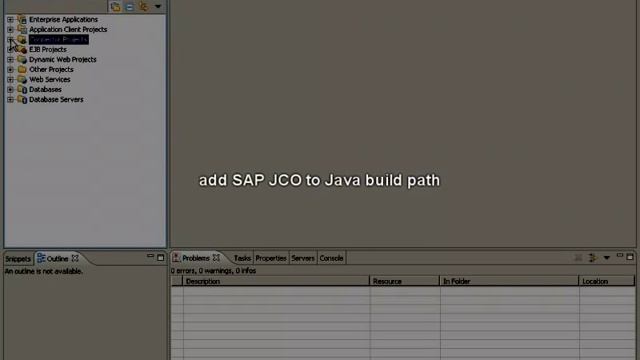Select the Databases tree item

(45, 89)
